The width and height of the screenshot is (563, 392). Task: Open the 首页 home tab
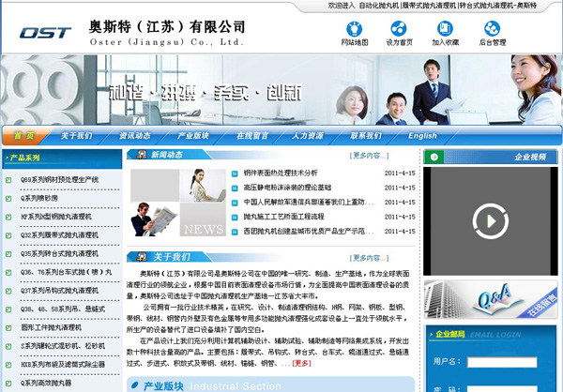25,135
